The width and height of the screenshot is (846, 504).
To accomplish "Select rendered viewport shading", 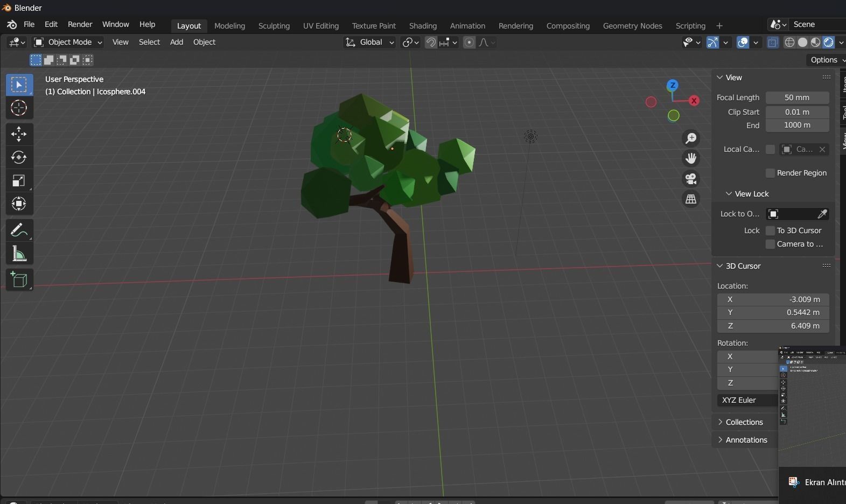I will [828, 42].
